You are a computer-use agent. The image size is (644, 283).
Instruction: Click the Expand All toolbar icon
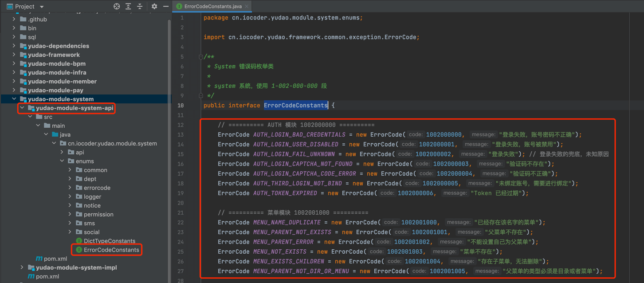128,7
